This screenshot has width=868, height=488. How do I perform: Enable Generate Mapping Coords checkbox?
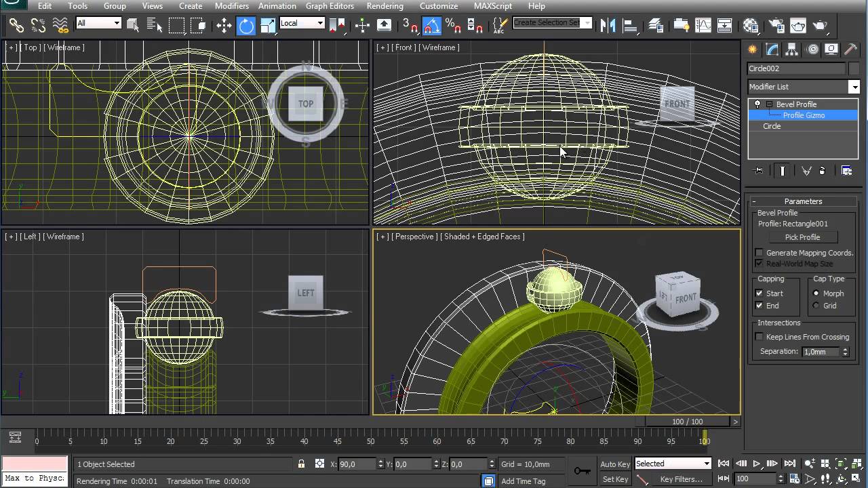coord(759,253)
